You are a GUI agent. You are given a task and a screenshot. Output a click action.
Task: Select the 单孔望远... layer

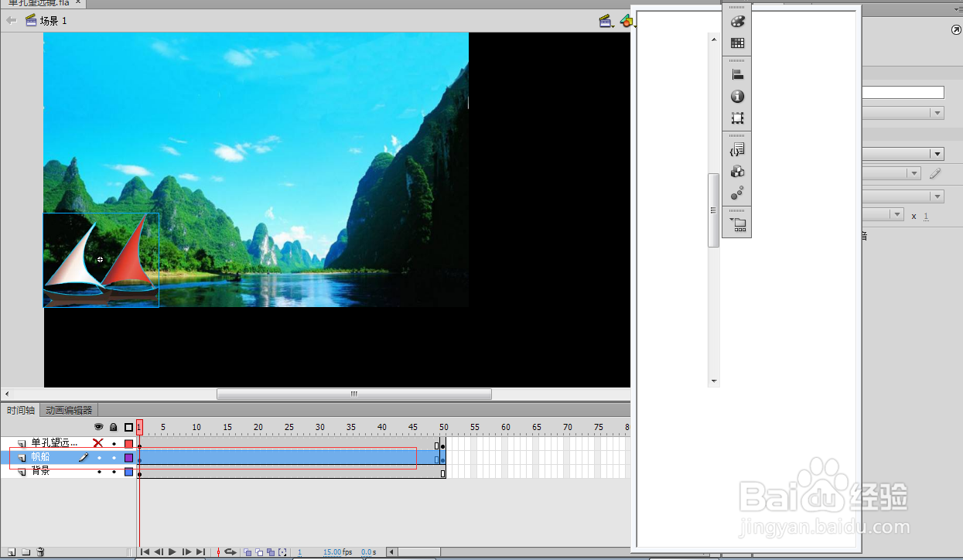(54, 443)
